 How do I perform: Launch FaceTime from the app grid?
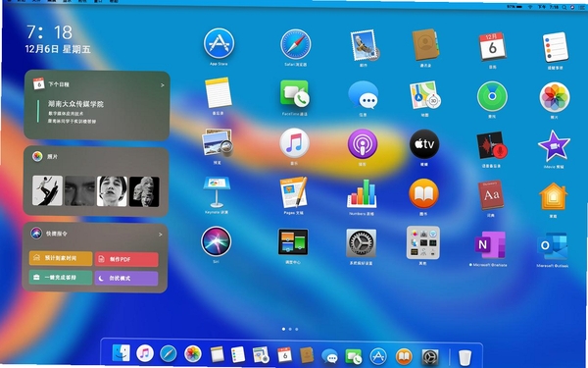pos(295,94)
